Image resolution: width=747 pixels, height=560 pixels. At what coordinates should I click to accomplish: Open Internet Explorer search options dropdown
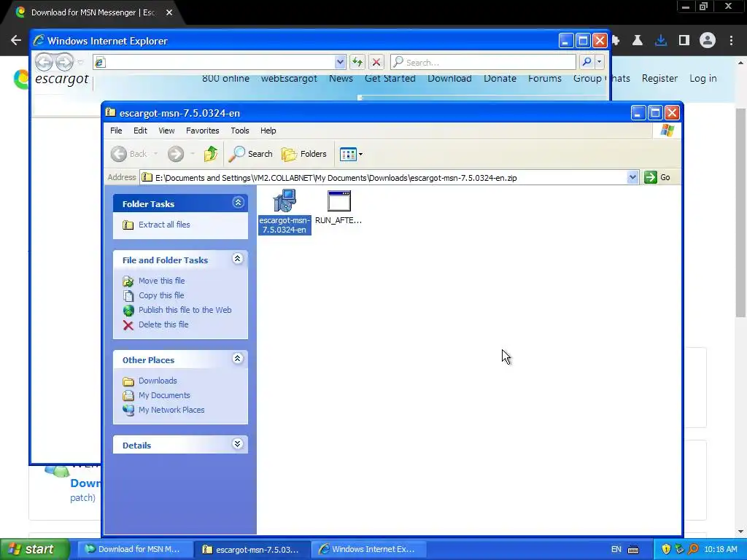coord(600,62)
